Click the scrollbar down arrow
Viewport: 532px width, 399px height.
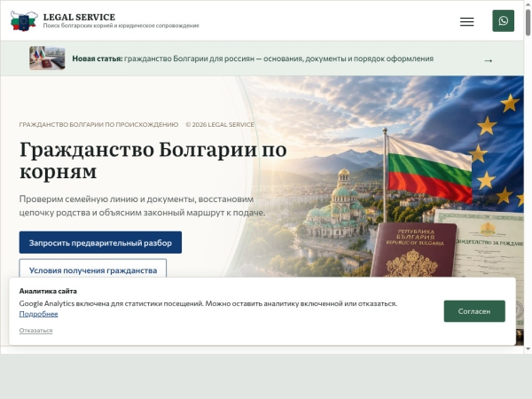[528, 348]
